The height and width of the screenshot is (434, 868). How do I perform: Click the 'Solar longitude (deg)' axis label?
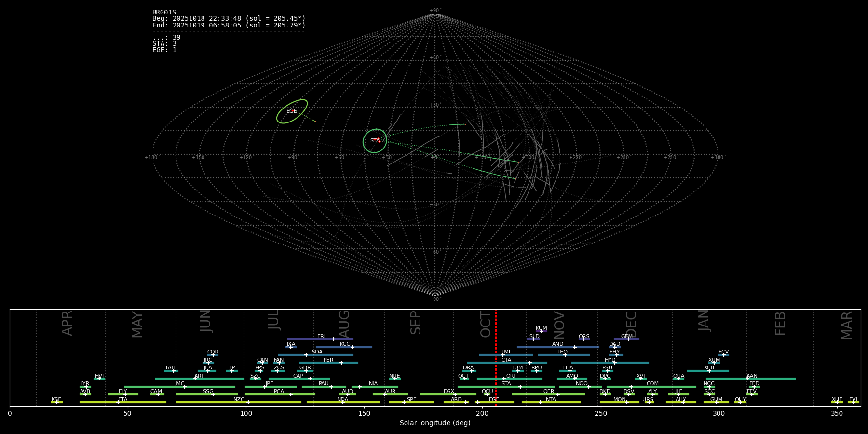[434, 423]
